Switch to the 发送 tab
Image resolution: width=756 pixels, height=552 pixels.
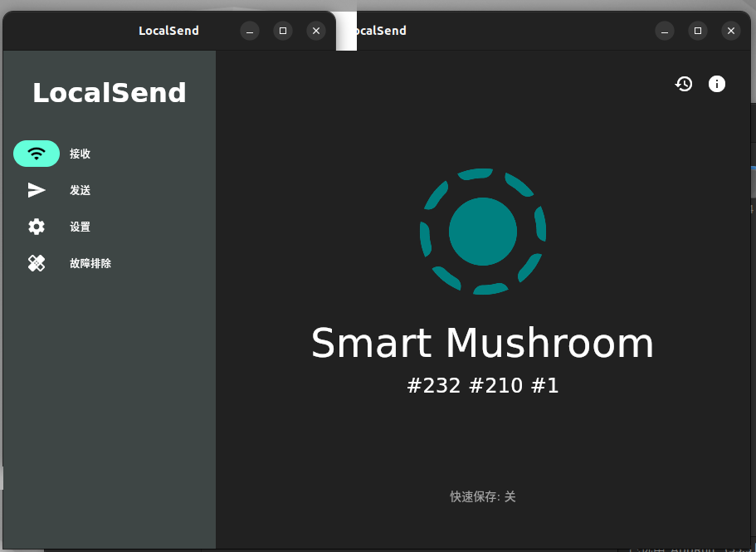click(80, 190)
